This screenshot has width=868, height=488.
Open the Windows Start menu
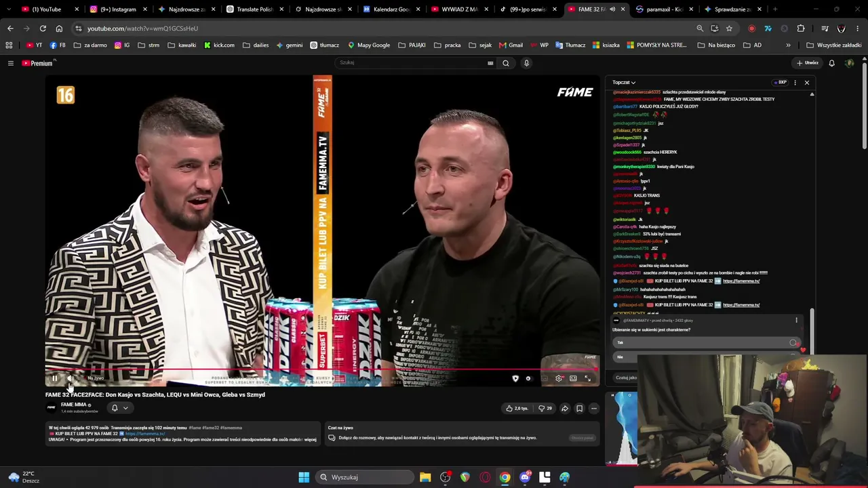(x=304, y=477)
